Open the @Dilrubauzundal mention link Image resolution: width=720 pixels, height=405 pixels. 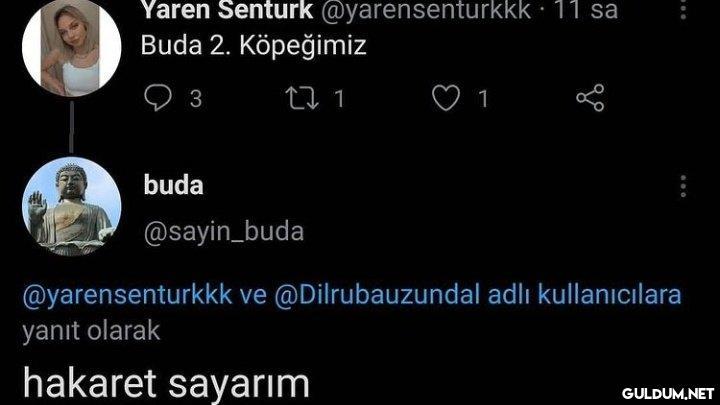(377, 294)
